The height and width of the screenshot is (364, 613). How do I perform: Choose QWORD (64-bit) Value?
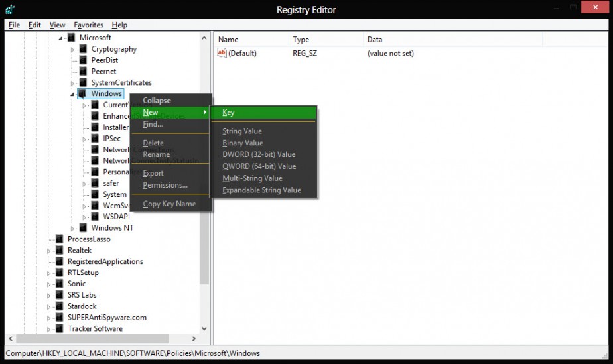pyautogui.click(x=263, y=166)
